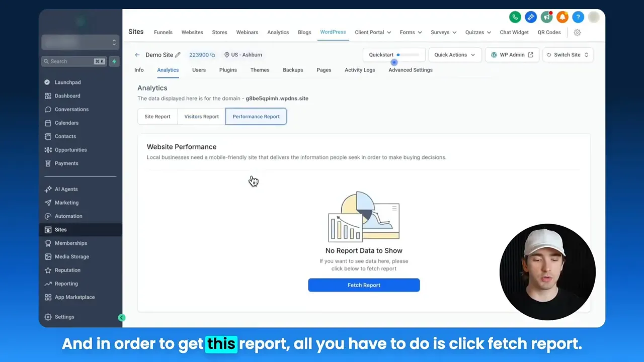Click the Quickstart button

(380, 54)
